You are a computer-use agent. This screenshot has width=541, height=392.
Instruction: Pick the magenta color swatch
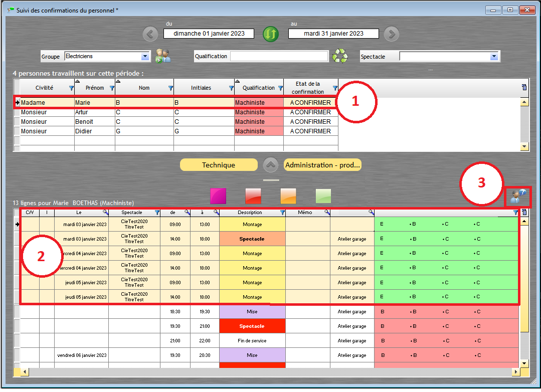coord(218,196)
